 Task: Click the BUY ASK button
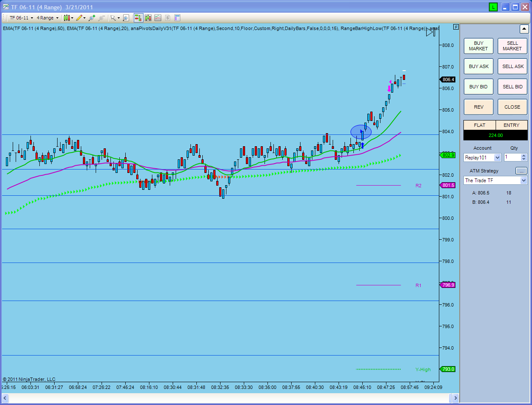pos(478,66)
